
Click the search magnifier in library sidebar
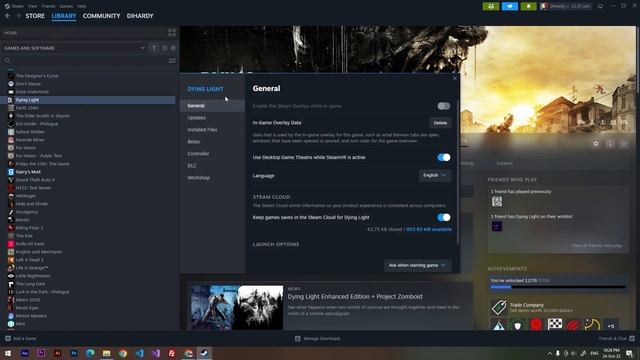pyautogui.click(x=7, y=60)
